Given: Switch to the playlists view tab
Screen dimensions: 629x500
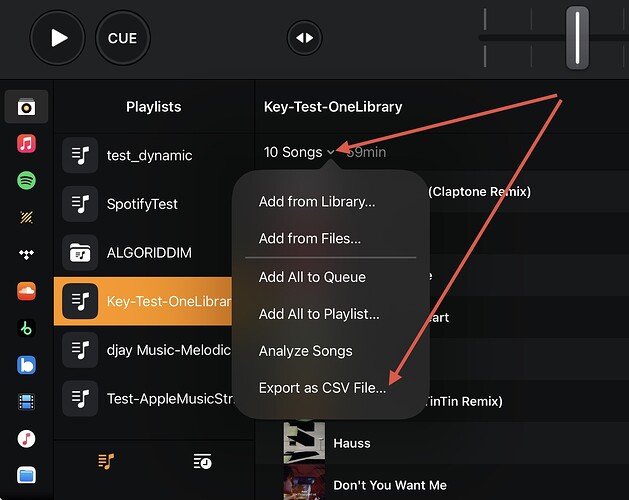Looking at the screenshot, I should 106,461.
